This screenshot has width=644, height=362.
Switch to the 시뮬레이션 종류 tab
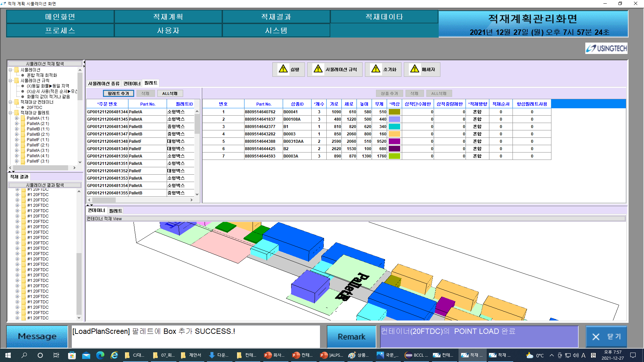104,83
